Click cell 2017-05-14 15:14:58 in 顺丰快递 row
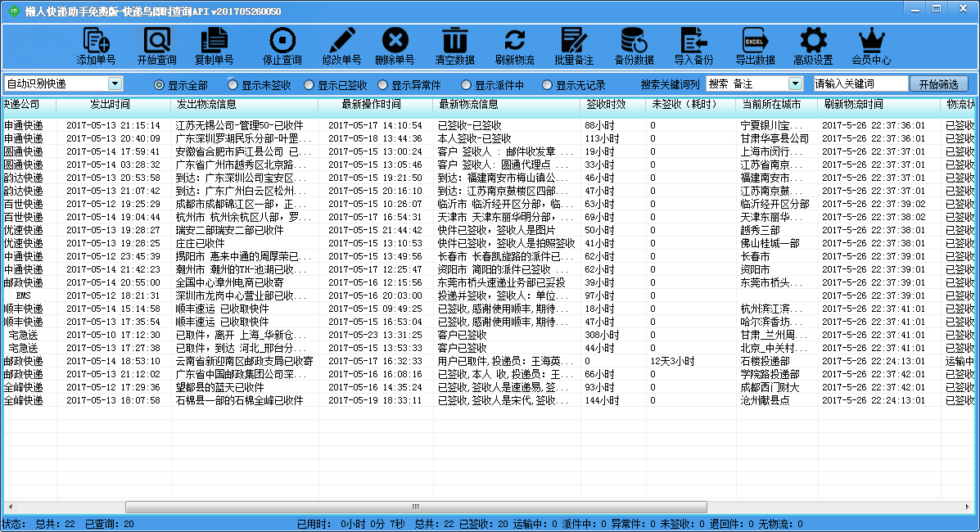The image size is (980, 532). [113, 309]
